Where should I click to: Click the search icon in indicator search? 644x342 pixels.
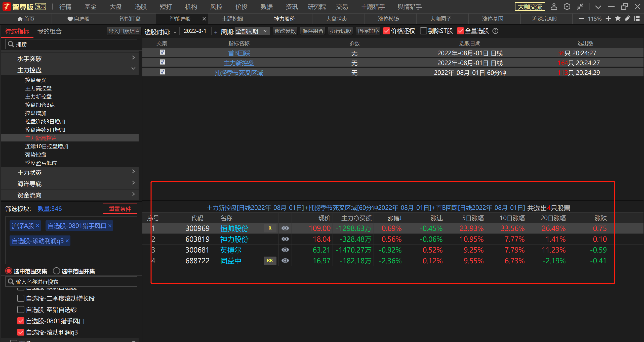coord(11,44)
